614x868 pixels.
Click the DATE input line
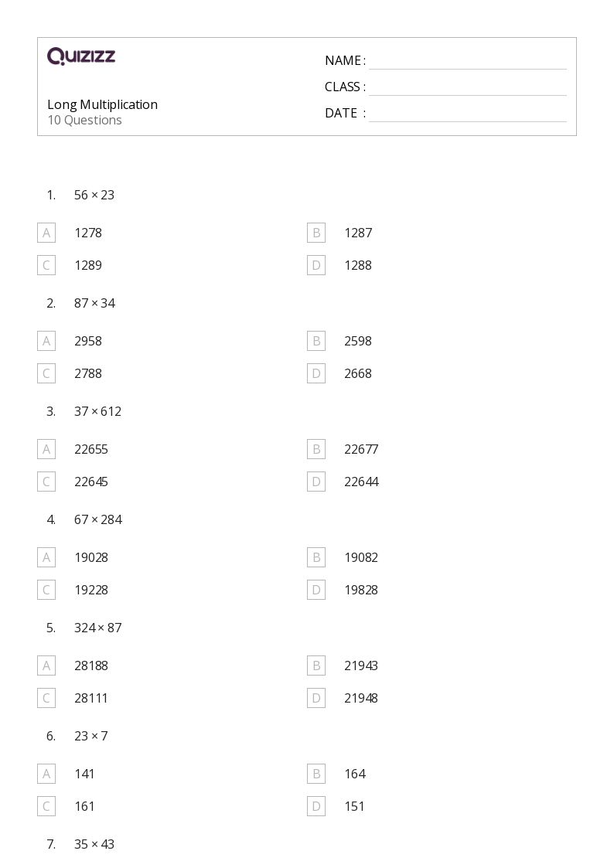pos(468,114)
